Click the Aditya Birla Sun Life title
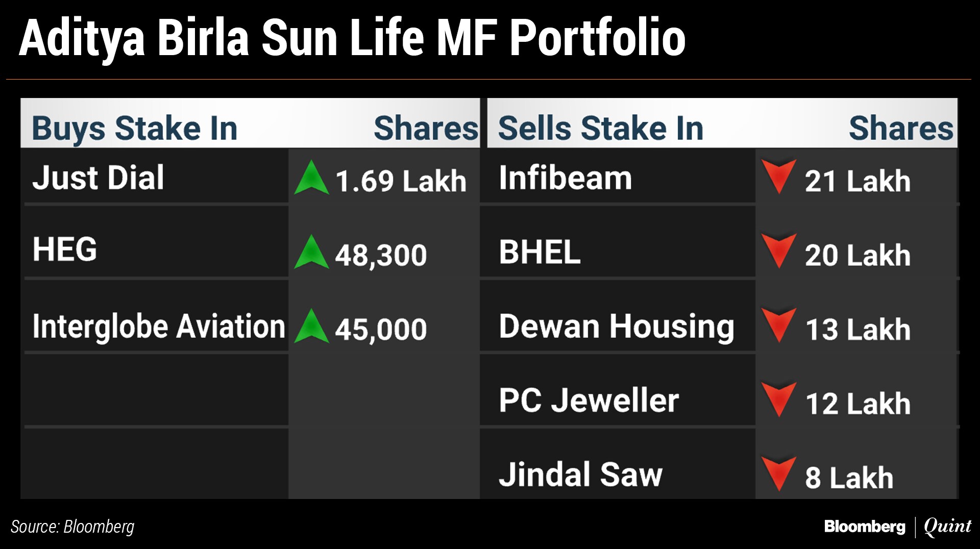This screenshot has height=549, width=980. (x=352, y=37)
